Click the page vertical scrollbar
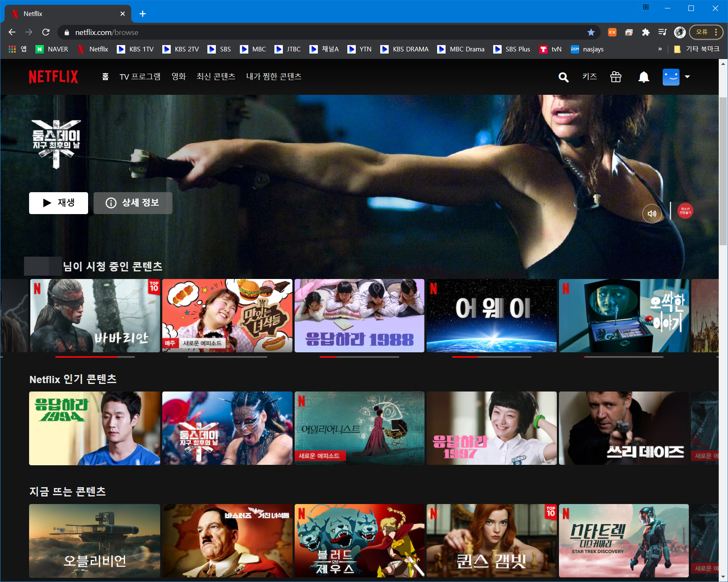Screen dimensions: 728x582 (x=723, y=171)
